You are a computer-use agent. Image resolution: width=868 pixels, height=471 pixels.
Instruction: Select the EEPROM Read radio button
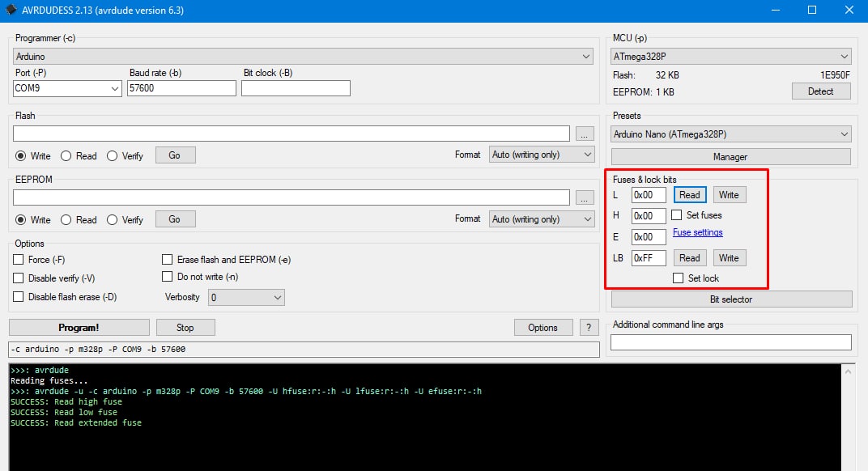coord(66,220)
